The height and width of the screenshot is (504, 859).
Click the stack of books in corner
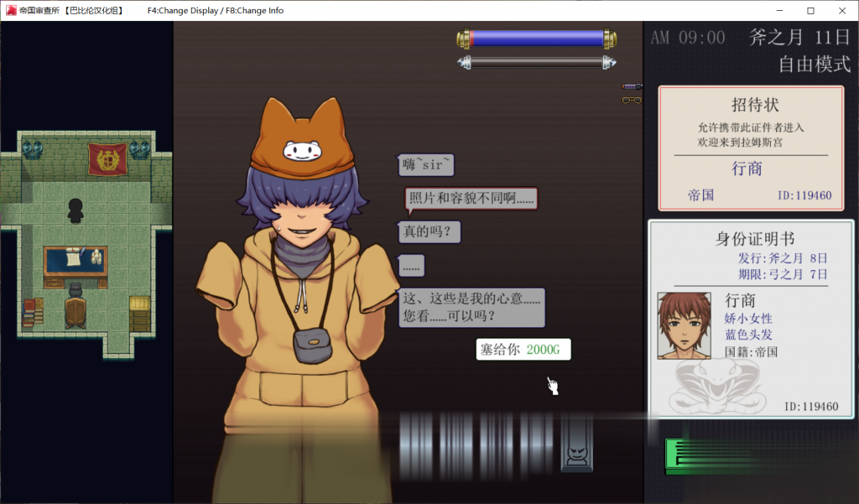point(33,312)
